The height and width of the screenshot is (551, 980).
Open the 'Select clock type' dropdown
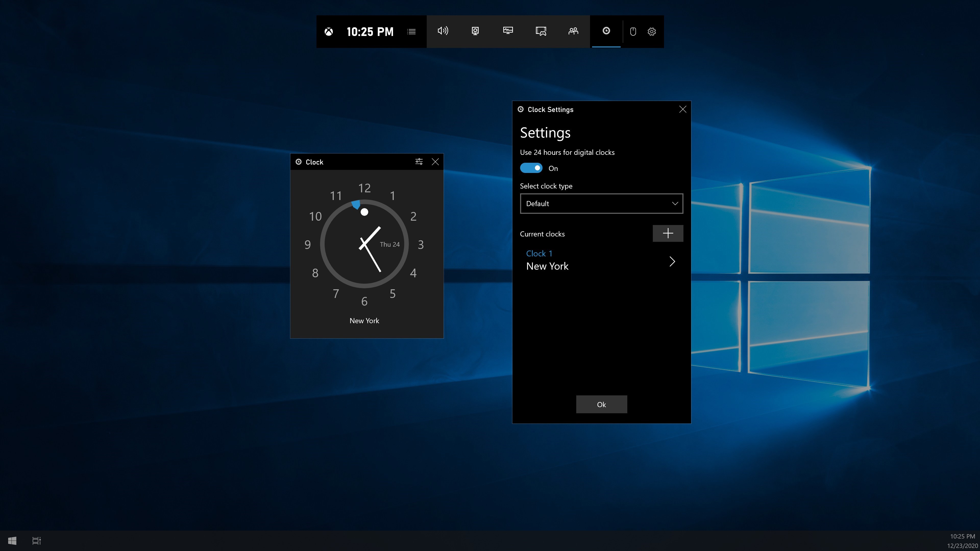click(x=601, y=204)
